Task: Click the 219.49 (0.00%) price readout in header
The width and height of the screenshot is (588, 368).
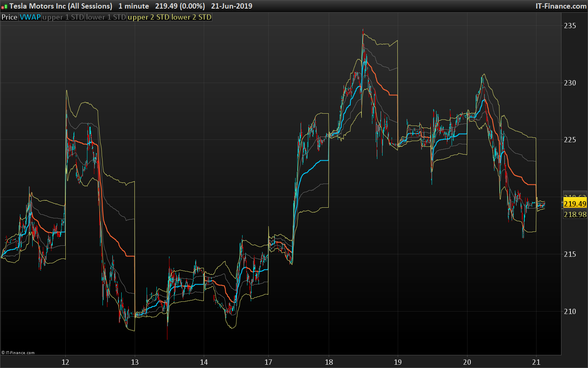Action: point(180,6)
